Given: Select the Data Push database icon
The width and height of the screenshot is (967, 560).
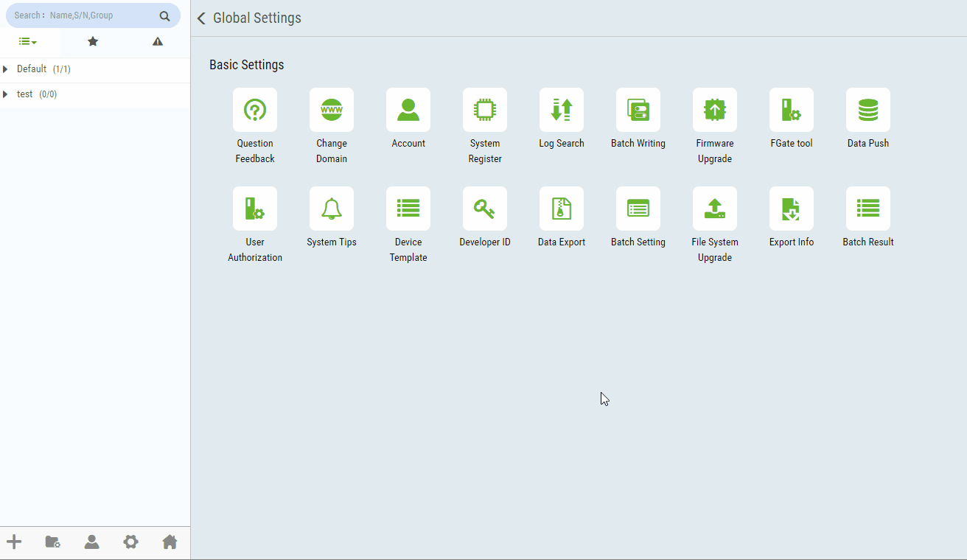Looking at the screenshot, I should (x=868, y=111).
